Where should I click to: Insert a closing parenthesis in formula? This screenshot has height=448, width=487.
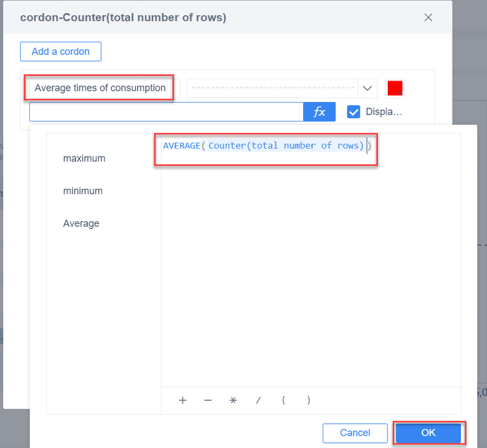point(308,401)
